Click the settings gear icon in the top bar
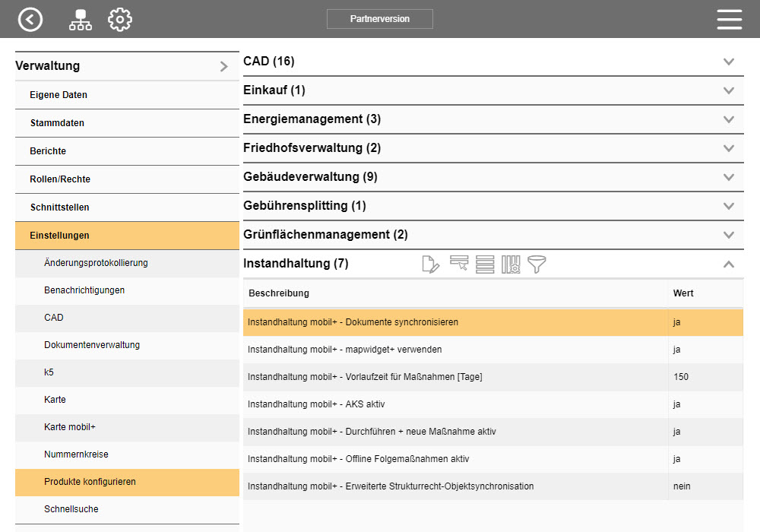 [x=119, y=19]
